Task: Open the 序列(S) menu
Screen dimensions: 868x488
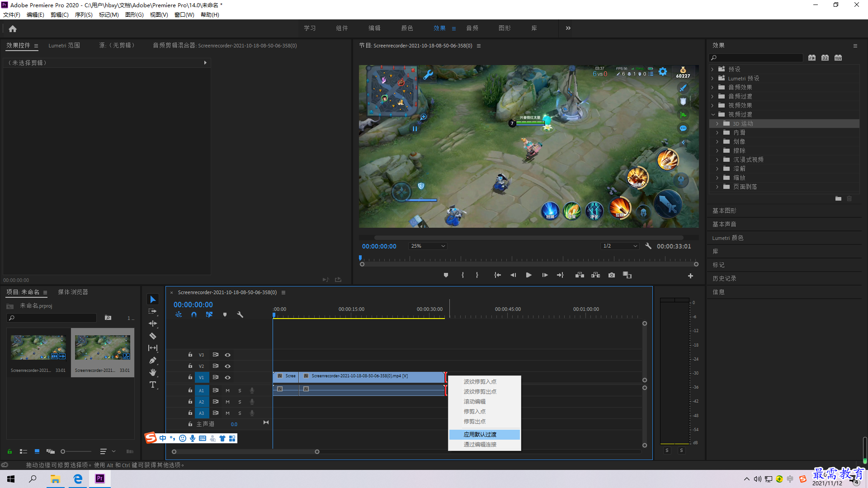Action: (84, 15)
